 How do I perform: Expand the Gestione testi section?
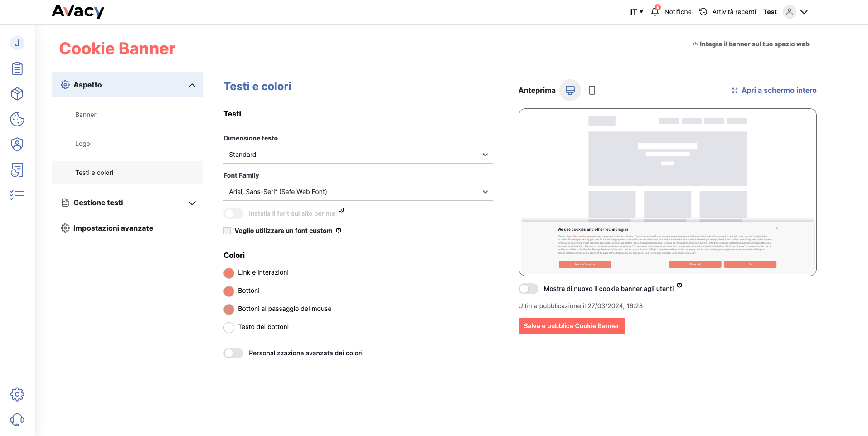click(x=127, y=203)
